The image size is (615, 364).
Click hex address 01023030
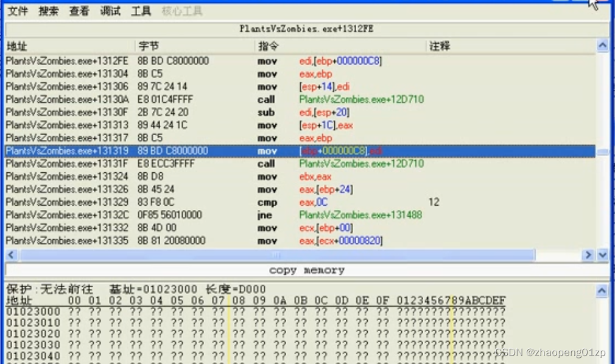(x=33, y=345)
